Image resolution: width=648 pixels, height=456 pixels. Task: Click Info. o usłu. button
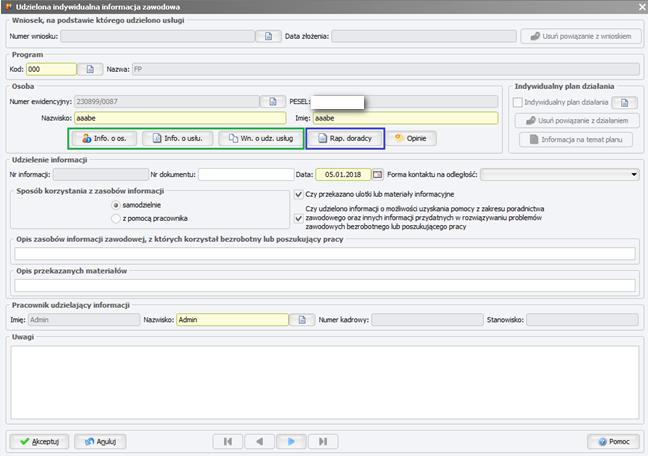click(x=178, y=138)
